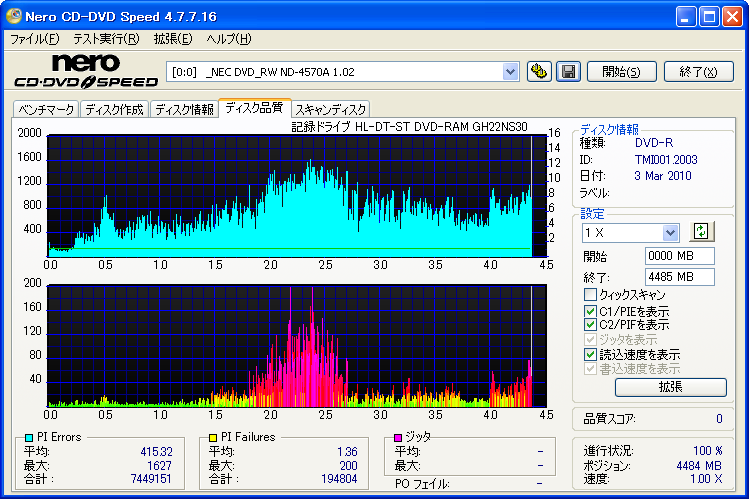Screen dimensions: 749x499
Task: Toggle the C1/PIEを表示 checkbox
Action: click(x=590, y=311)
